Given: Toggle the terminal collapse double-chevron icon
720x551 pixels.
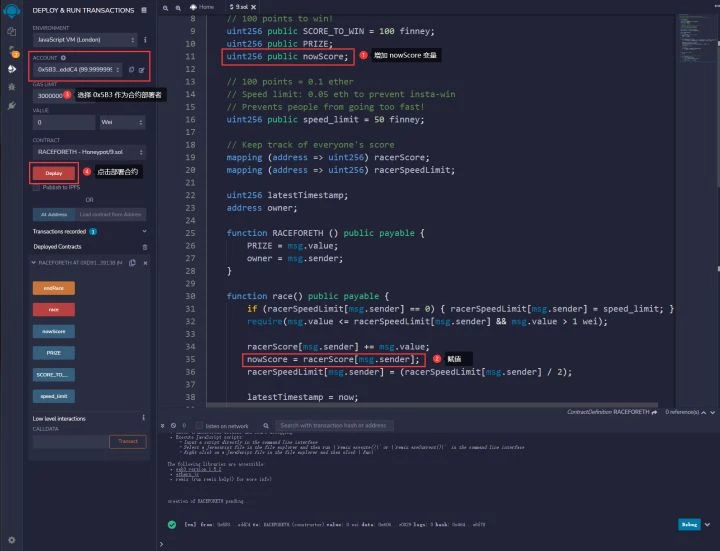Looking at the screenshot, I should (x=162, y=426).
